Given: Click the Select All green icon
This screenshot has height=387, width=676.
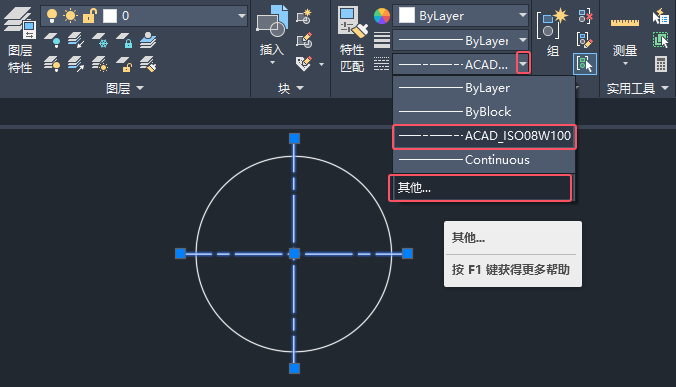Looking at the screenshot, I should pyautogui.click(x=660, y=40).
